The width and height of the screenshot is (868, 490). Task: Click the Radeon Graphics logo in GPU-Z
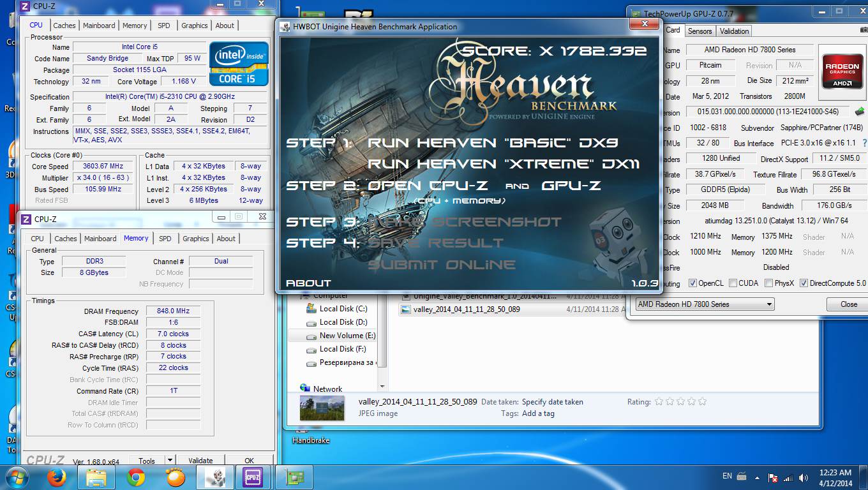click(842, 70)
